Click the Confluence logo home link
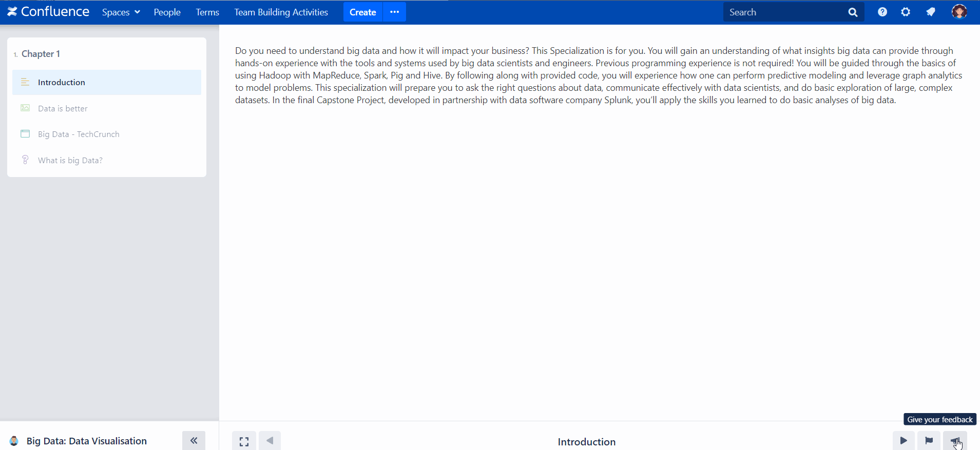Viewport: 980px width, 450px height. coord(48,12)
